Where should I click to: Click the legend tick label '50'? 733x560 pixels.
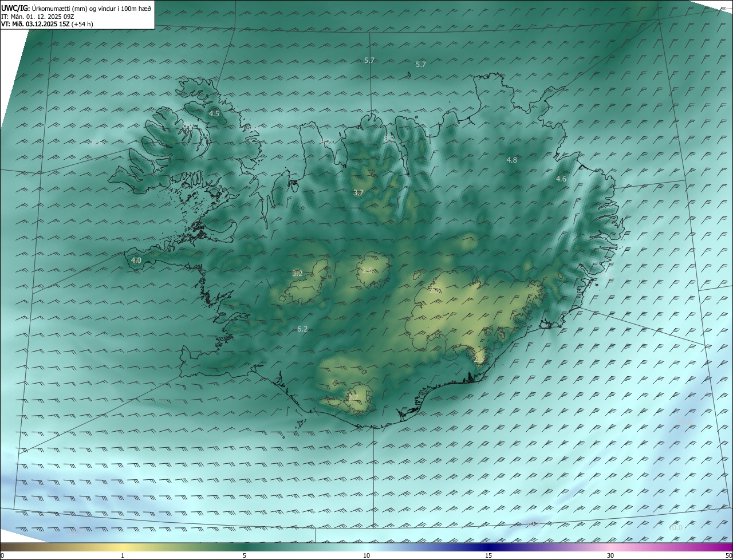tap(728, 555)
